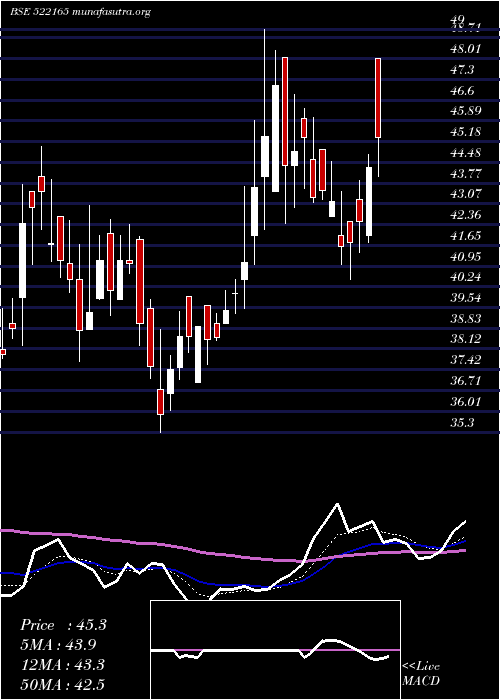Select the 36.01 price axis label

coord(466,402)
